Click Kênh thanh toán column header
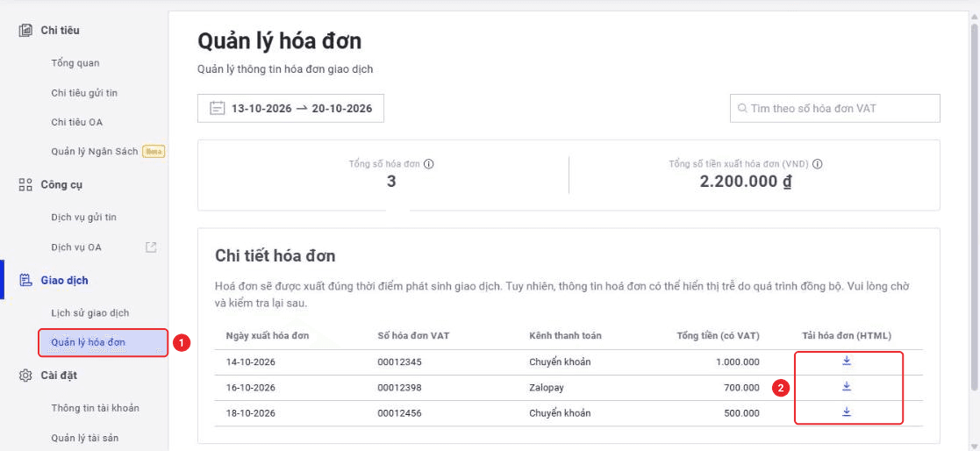The height and width of the screenshot is (451, 980). (x=565, y=335)
